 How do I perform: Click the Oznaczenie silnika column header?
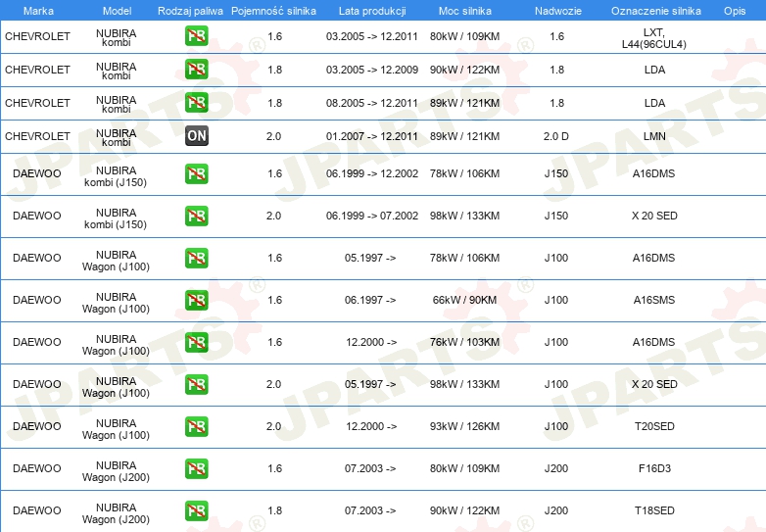point(656,11)
